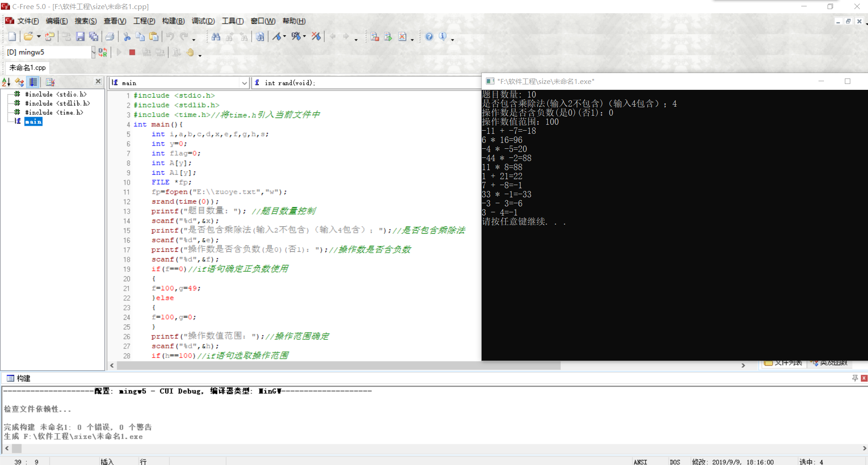Pin the 构建 build output panel
The width and height of the screenshot is (868, 465).
[x=855, y=378]
